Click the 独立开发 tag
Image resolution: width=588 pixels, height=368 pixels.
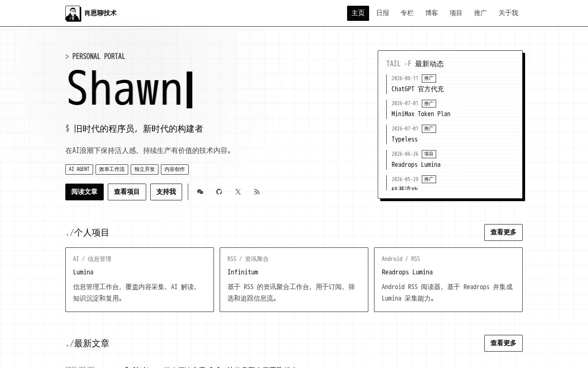pos(145,169)
